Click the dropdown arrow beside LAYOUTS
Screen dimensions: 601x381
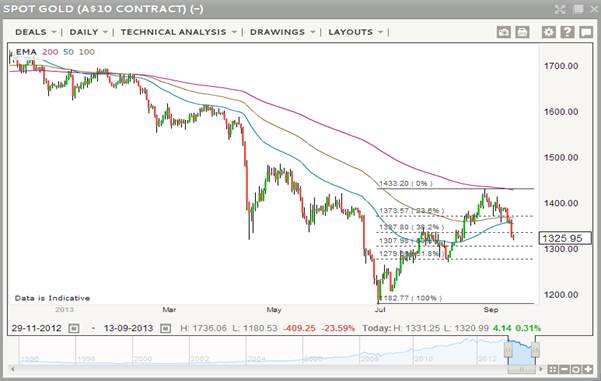pos(380,32)
